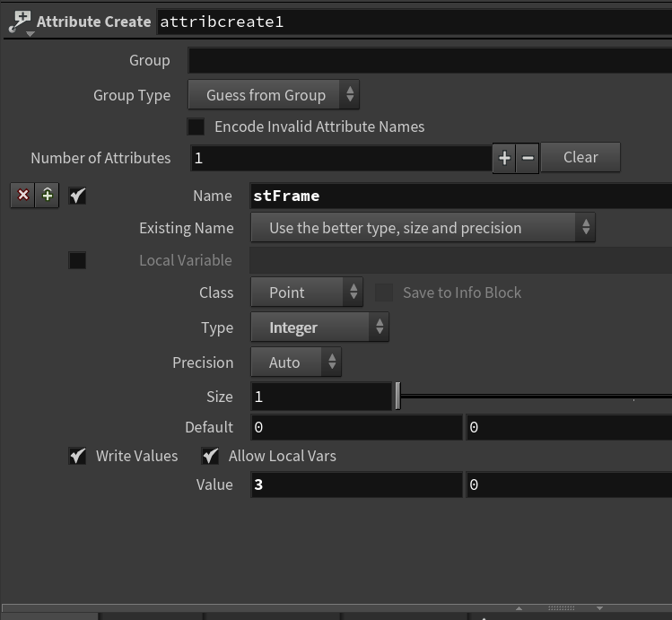Enable the Local Variable checkbox
The width and height of the screenshot is (672, 620).
[x=77, y=260]
